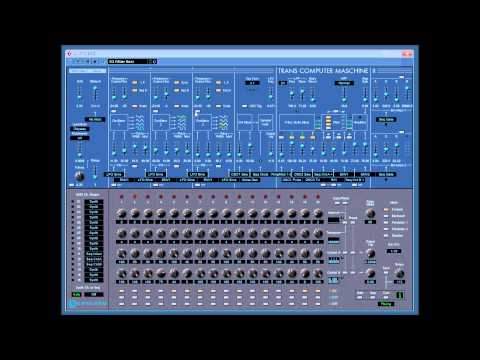The width and height of the screenshot is (480, 360).
Task: Open the filter type dropdown above Filter block
Action: click(x=344, y=83)
